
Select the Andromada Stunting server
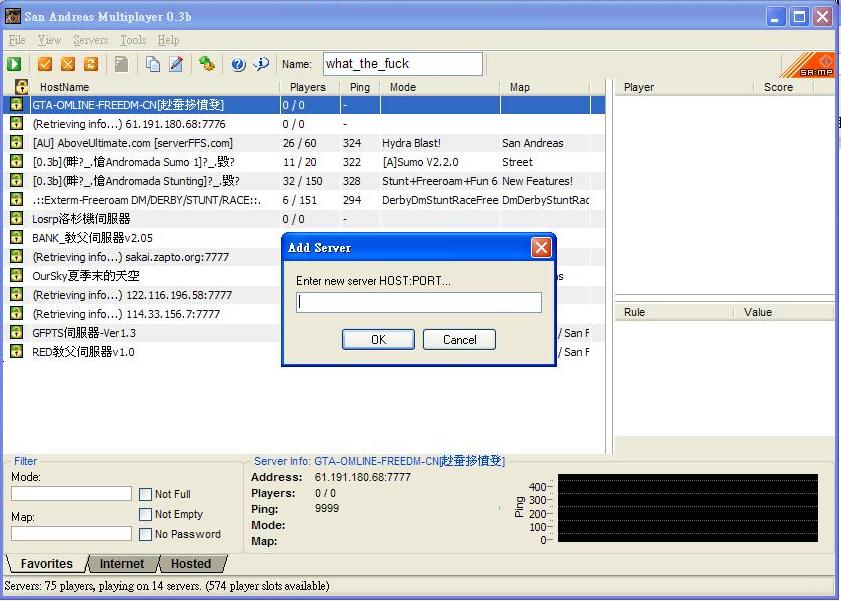click(305, 181)
